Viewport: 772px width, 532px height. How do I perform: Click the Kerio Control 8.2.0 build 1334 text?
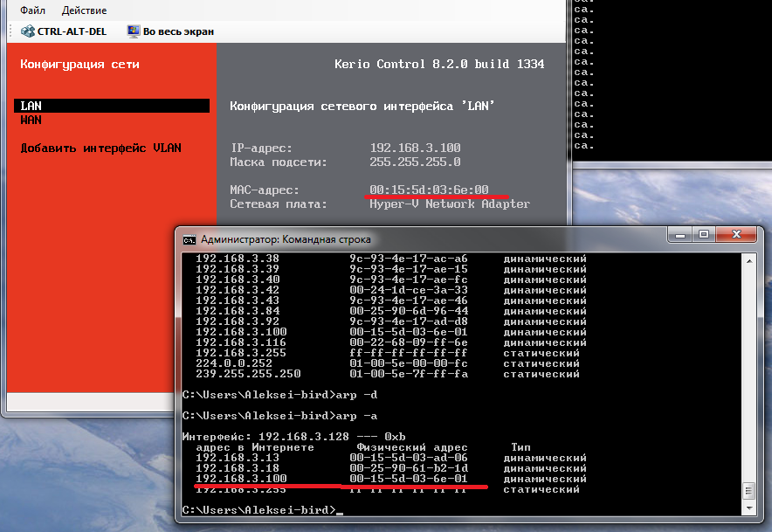439,64
